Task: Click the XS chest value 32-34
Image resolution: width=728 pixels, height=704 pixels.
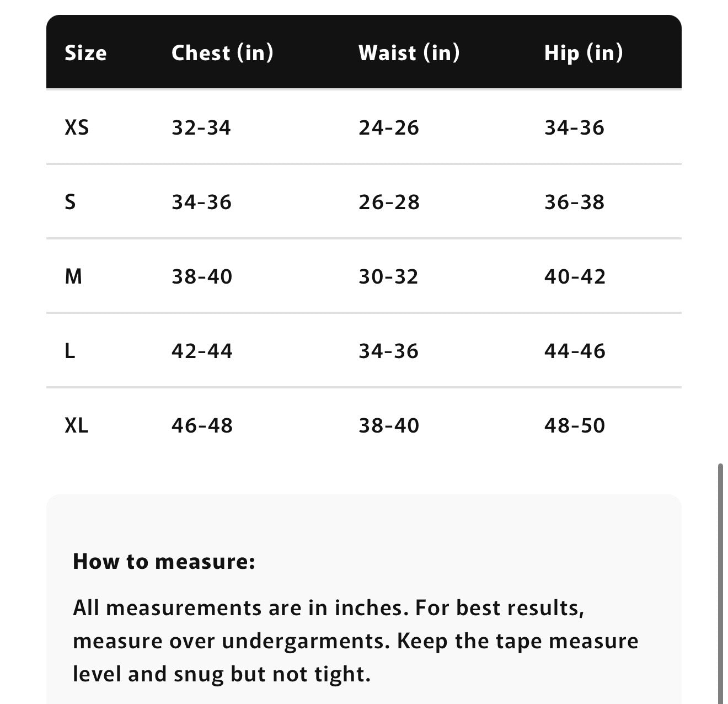Action: point(201,127)
